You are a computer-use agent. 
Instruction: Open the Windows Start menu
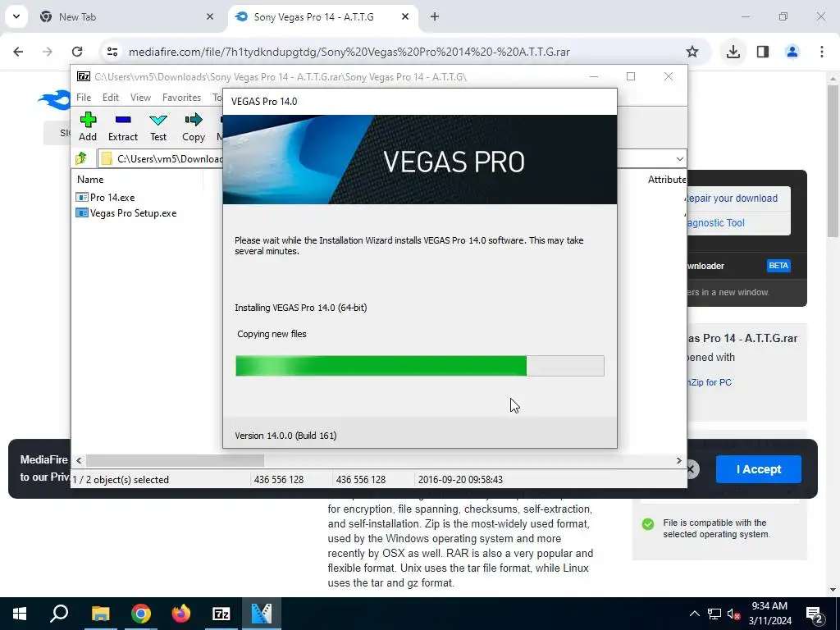20,614
